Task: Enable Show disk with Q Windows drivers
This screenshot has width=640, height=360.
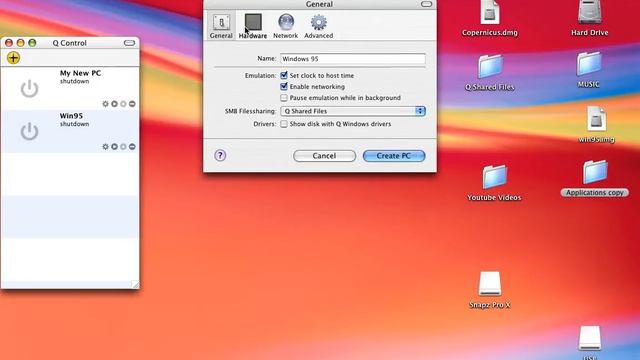Action: coord(284,124)
